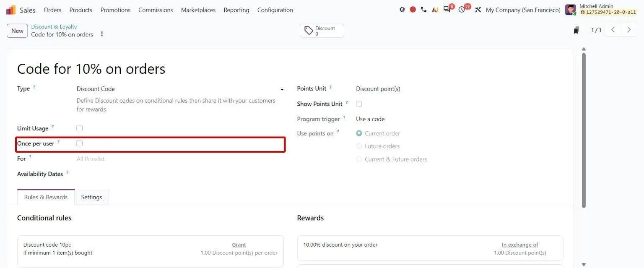
Task: Select the Current order radio button
Action: point(359,133)
